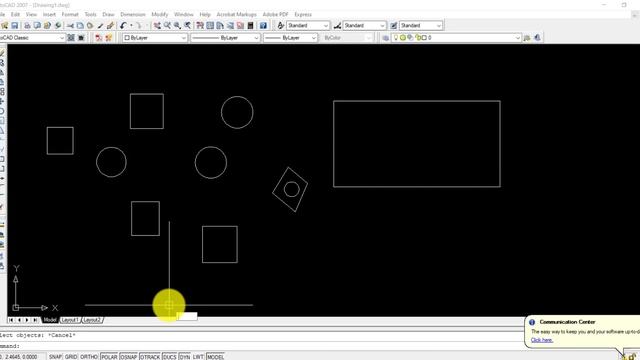Open the Table Style manager icon
Image resolution: width=640 pixels, height=360 pixels.
click(393, 25)
